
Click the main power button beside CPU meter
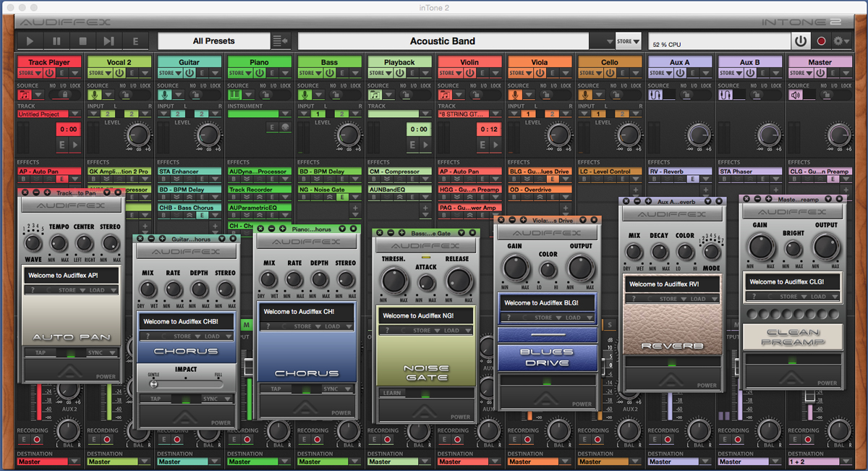[x=801, y=41]
